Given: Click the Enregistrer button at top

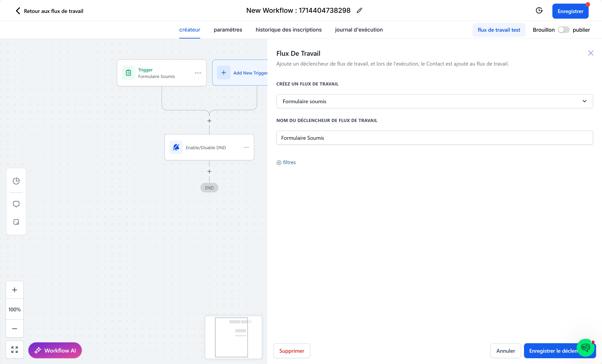Looking at the screenshot, I should coord(570,11).
